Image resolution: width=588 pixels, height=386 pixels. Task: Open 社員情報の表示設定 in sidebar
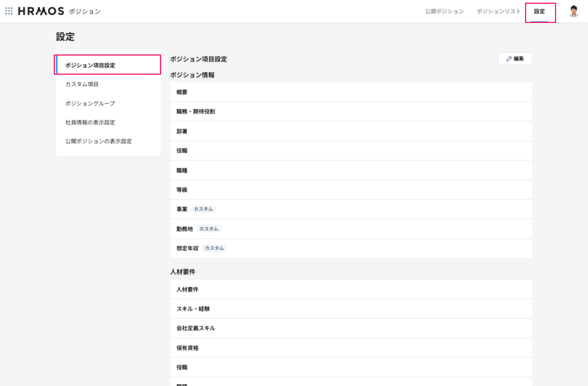coord(90,122)
